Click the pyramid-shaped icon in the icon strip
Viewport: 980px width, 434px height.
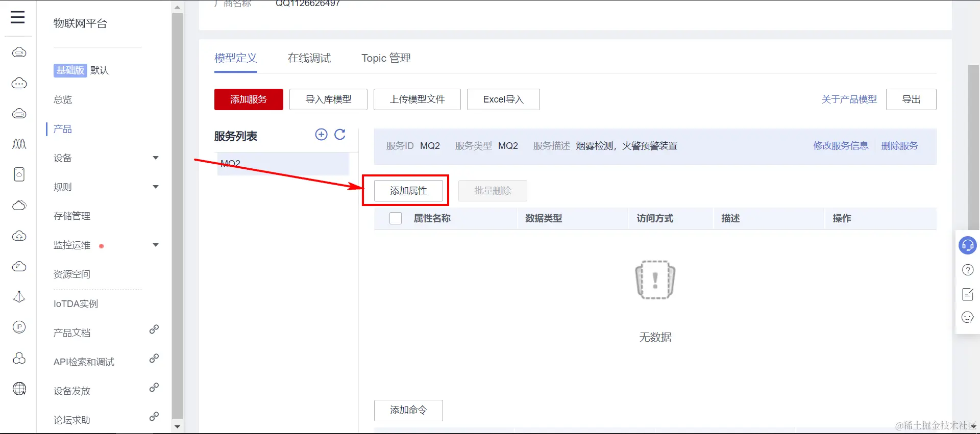19,297
